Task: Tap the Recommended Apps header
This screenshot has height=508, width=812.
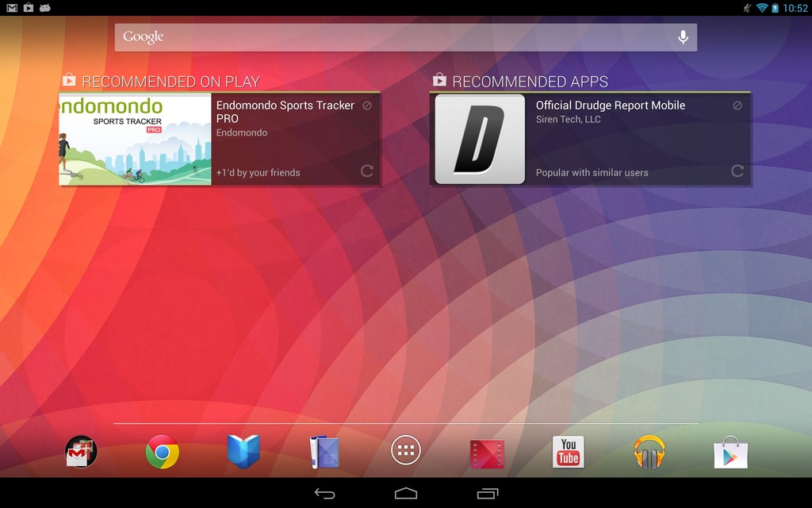Action: click(x=530, y=82)
